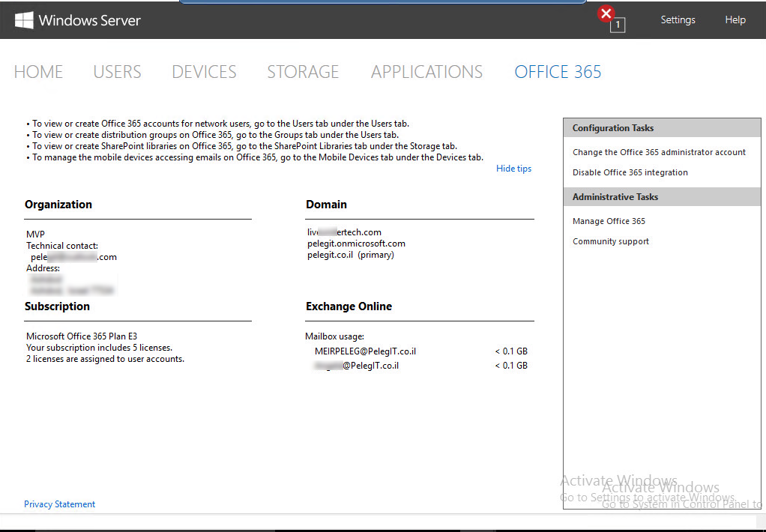Click the Subscription section heading
The height and width of the screenshot is (532, 766).
57,306
